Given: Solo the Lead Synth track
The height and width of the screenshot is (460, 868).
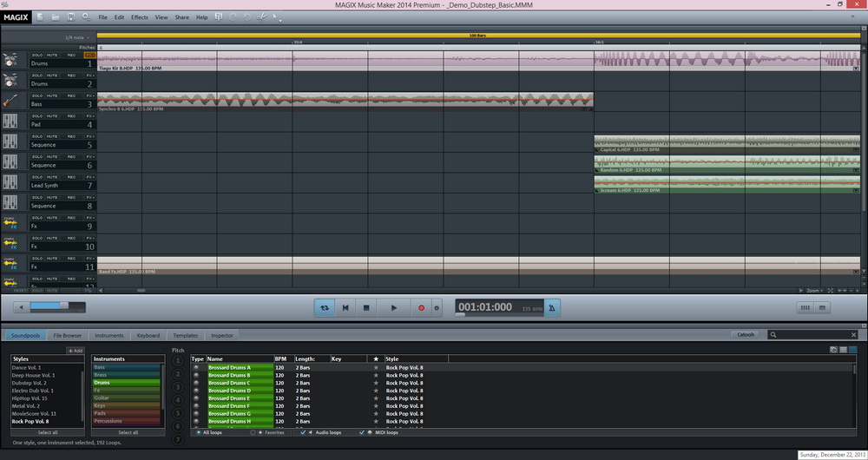Looking at the screenshot, I should point(37,177).
